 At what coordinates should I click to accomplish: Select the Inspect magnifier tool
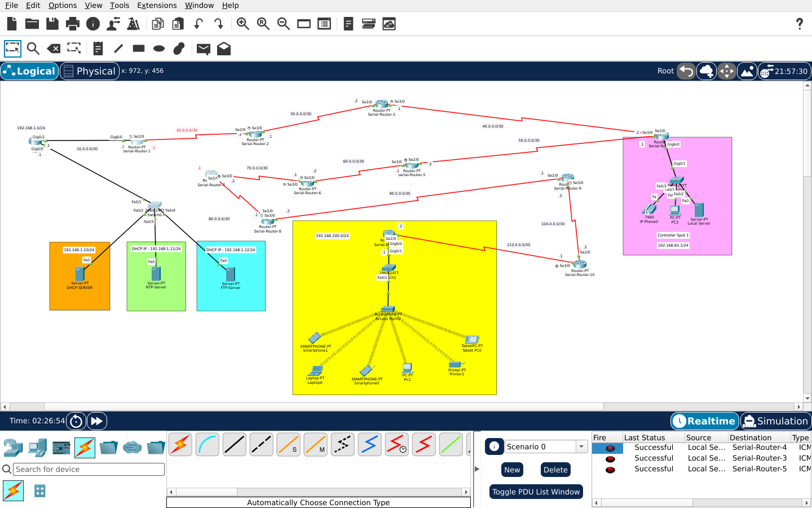(x=33, y=49)
